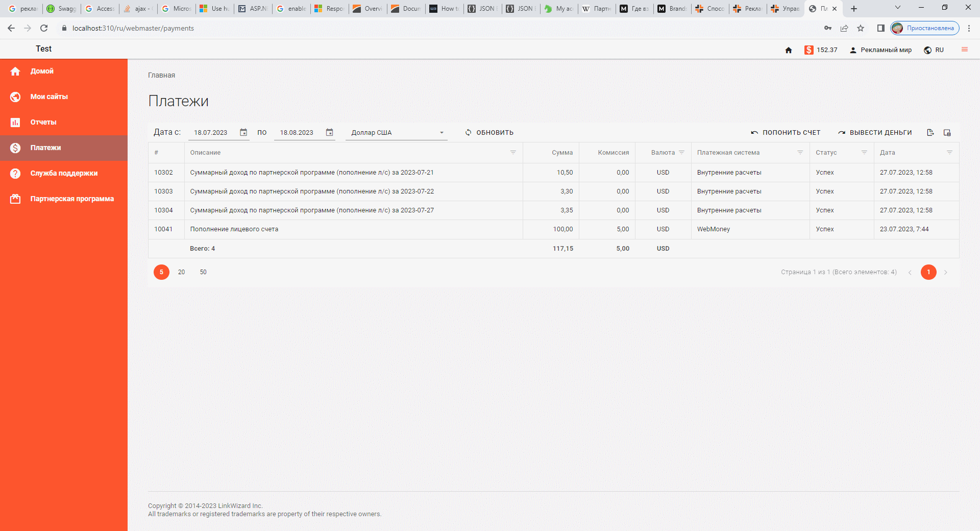Click the ВЫВЕСТИ ДЕНЬГИ button
The image size is (980, 531).
point(875,133)
